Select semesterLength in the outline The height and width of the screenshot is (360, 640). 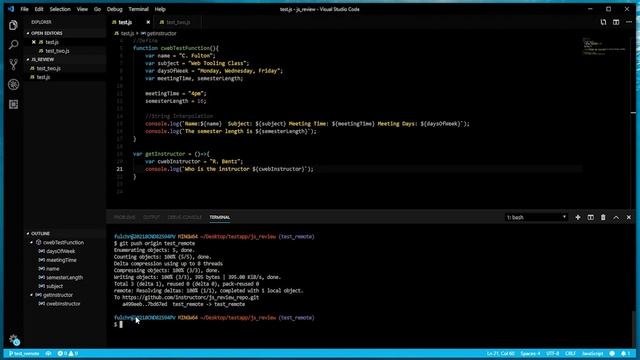click(64, 278)
